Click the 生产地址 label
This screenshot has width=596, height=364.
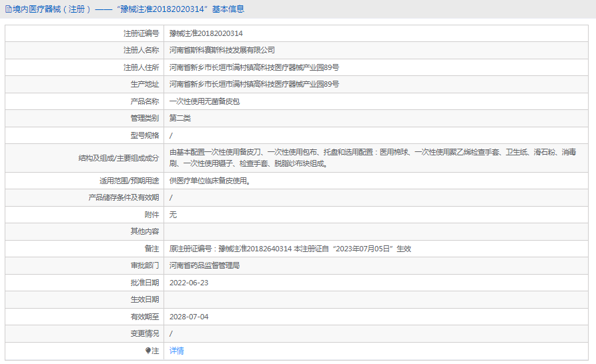pyautogui.click(x=144, y=84)
